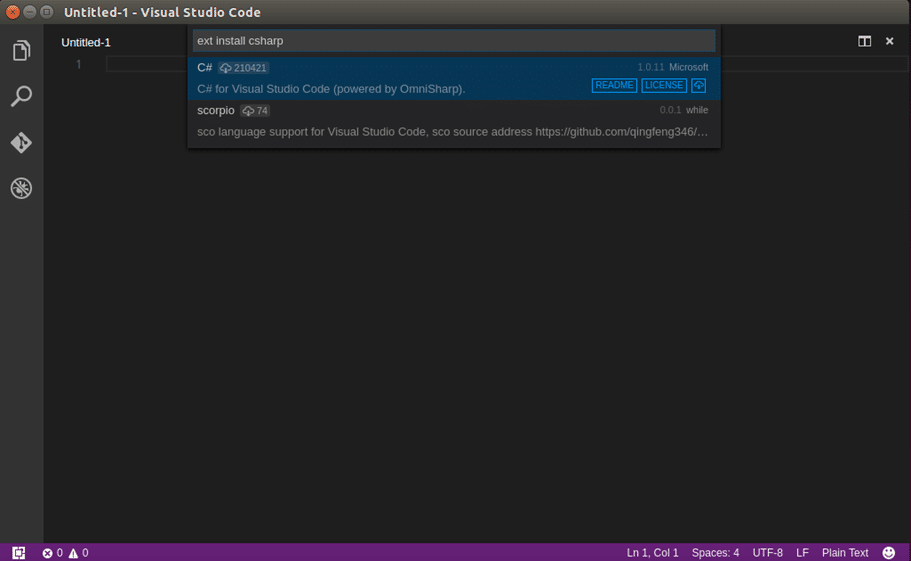
Task: Select the scorpio extension result row
Action: (x=454, y=121)
